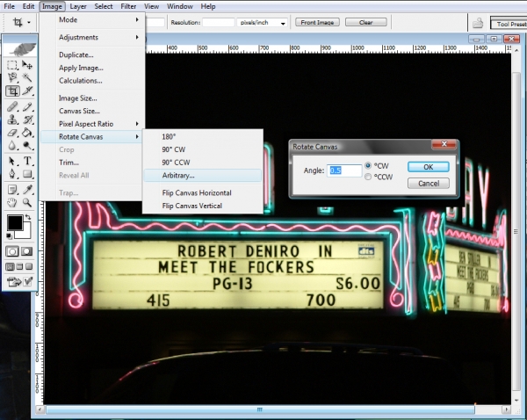The image size is (527, 420).
Task: Select the Type tool
Action: [x=27, y=161]
